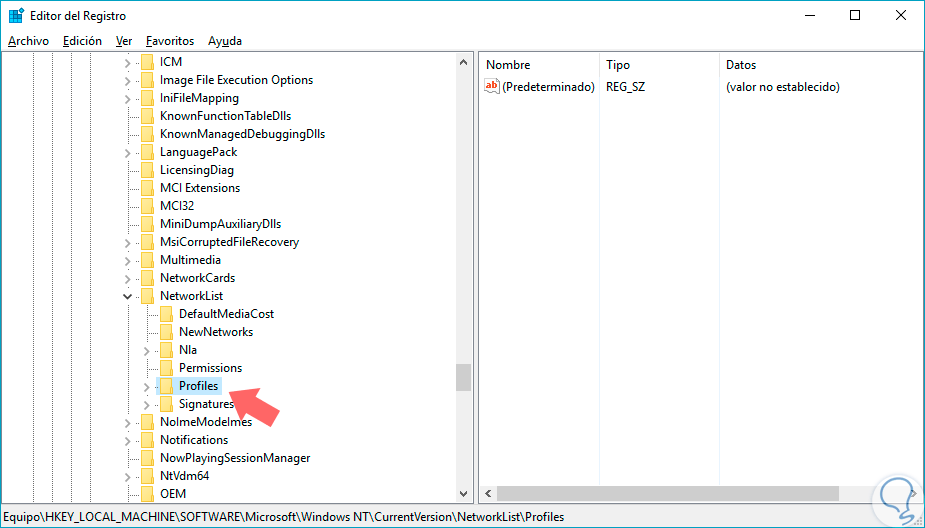Expand the Nla subkey
The image size is (925, 528).
point(147,351)
